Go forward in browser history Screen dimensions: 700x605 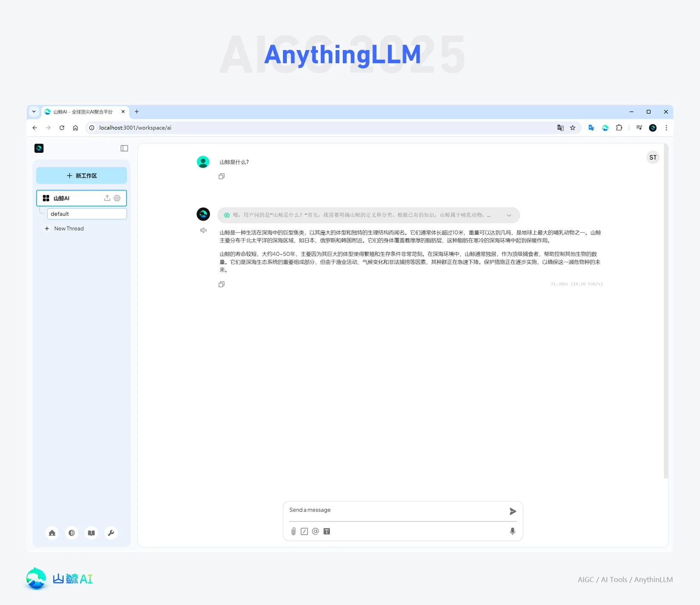48,128
